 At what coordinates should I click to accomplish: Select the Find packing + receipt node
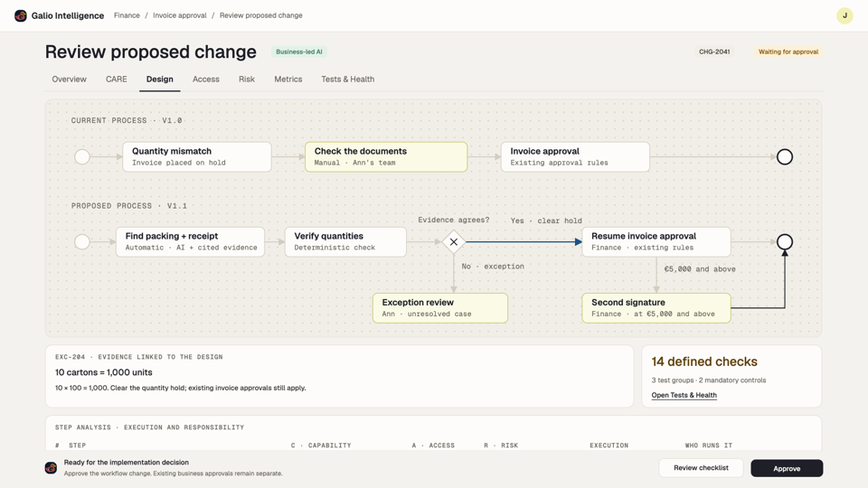(191, 242)
